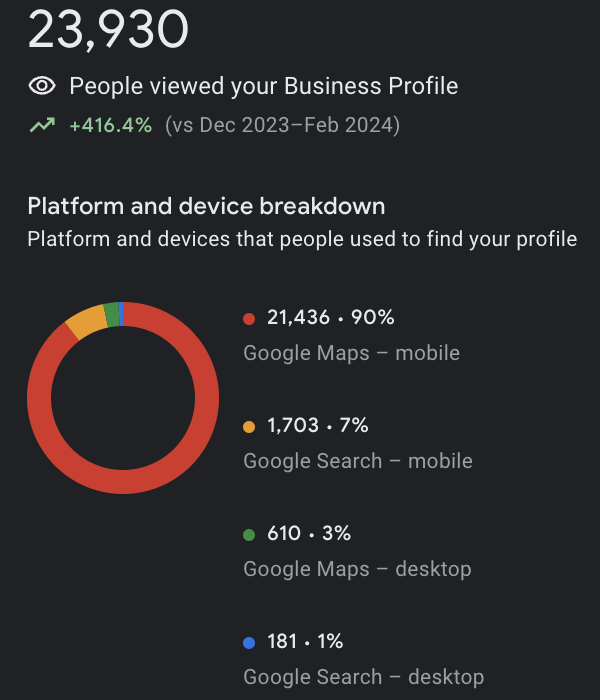
Task: Click the red Google Maps mobile legend dot
Action: click(x=249, y=319)
